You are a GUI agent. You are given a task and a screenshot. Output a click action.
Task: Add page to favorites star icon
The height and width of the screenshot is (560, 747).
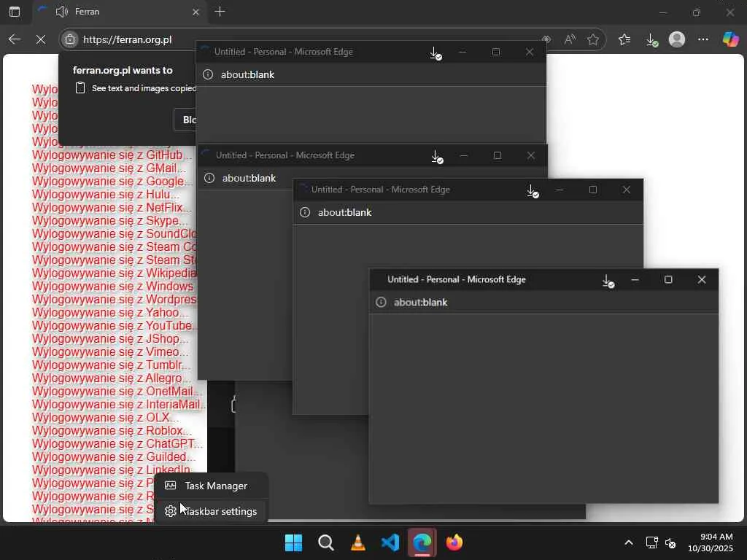(592, 39)
